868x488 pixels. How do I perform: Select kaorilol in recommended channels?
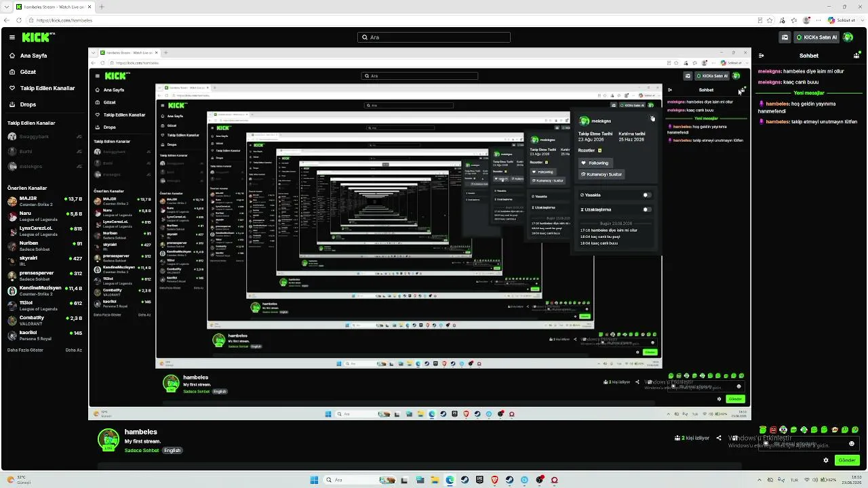click(x=45, y=335)
